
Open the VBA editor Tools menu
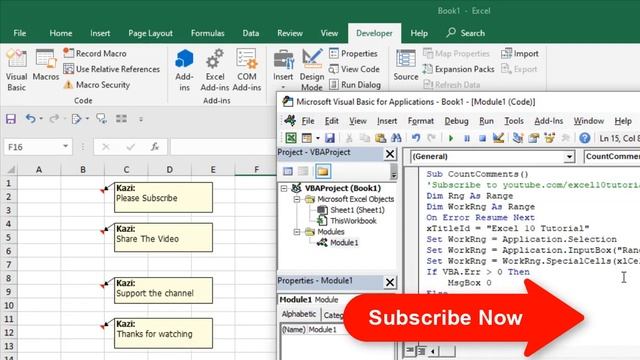pyautogui.click(x=513, y=121)
